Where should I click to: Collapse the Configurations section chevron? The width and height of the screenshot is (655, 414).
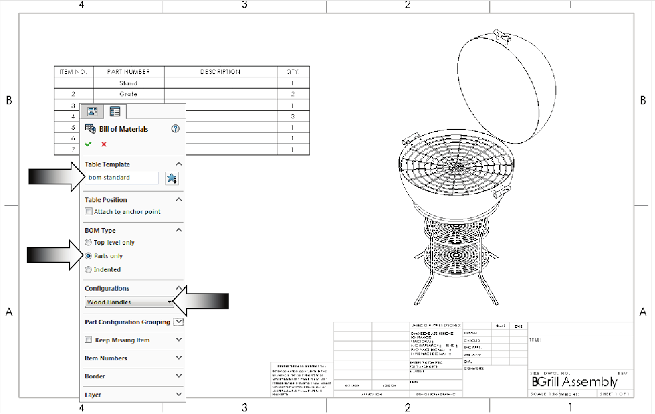(x=179, y=288)
